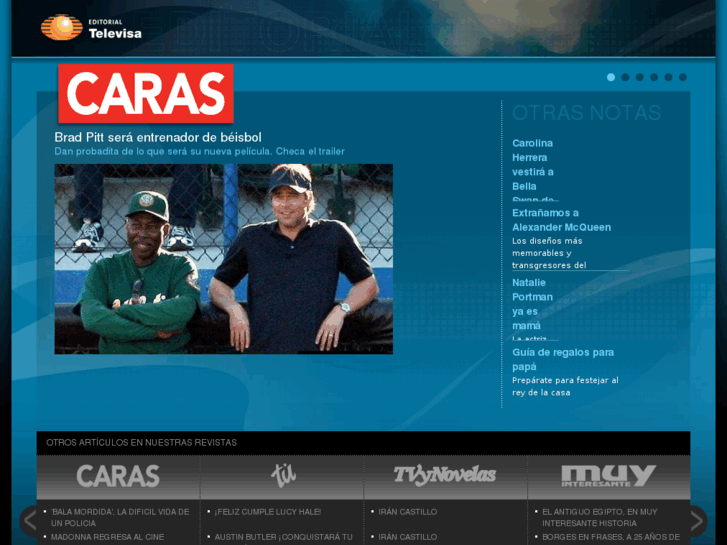
Task: Click the Otras Notas heading
Action: coord(587,113)
